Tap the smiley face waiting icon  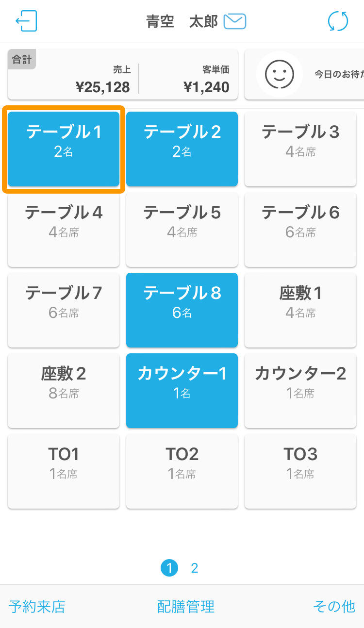pos(280,74)
